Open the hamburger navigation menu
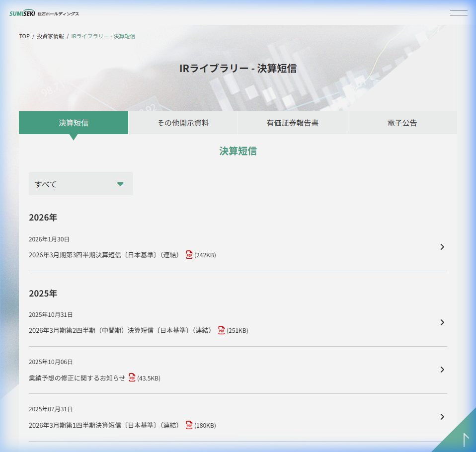Viewport: 476px width, 452px height. tap(458, 13)
